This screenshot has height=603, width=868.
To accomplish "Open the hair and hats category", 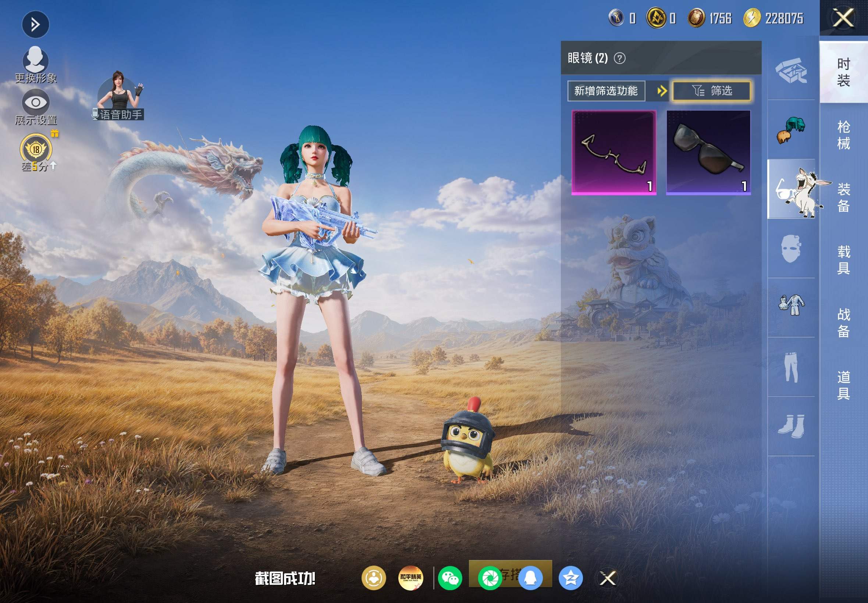I will coord(791,130).
